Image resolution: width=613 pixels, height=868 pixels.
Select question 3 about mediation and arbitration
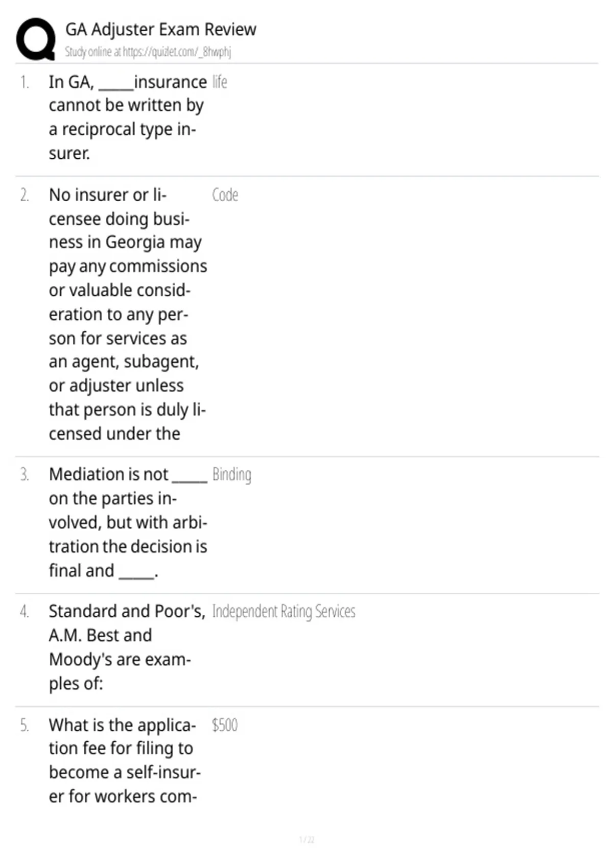[x=128, y=522]
